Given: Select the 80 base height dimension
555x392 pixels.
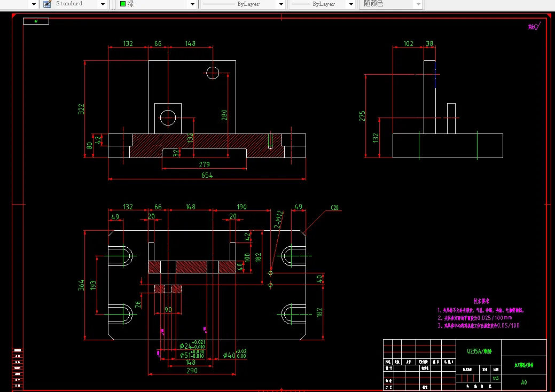Looking at the screenshot, I should click(89, 145).
